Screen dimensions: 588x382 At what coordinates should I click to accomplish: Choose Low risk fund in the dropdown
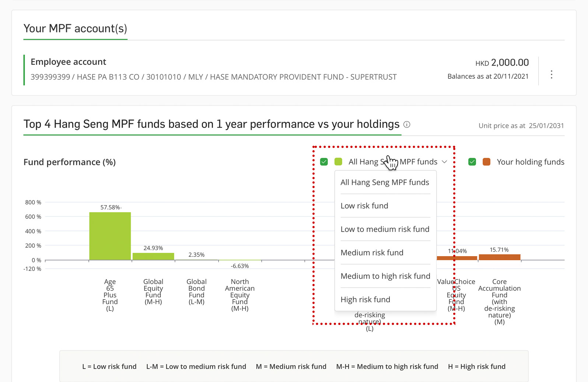tap(385, 206)
